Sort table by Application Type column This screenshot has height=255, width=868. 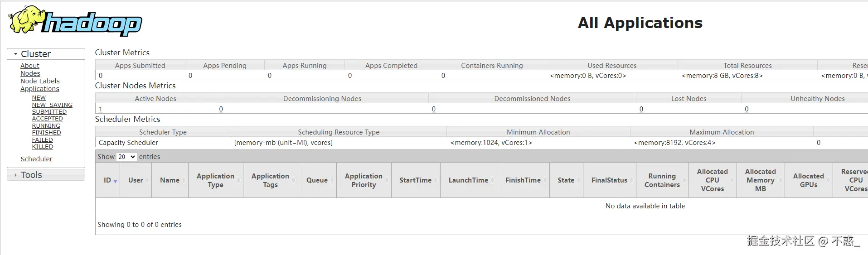coord(216,180)
